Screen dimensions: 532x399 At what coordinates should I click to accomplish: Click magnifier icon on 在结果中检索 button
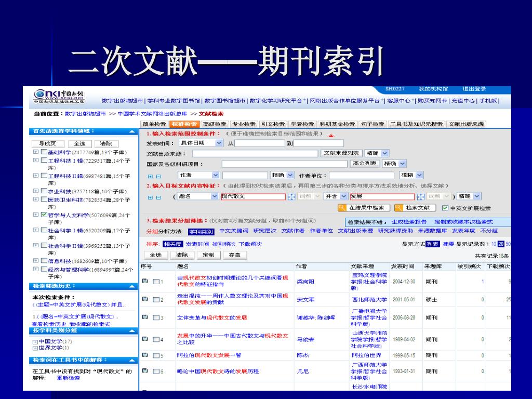point(342,208)
